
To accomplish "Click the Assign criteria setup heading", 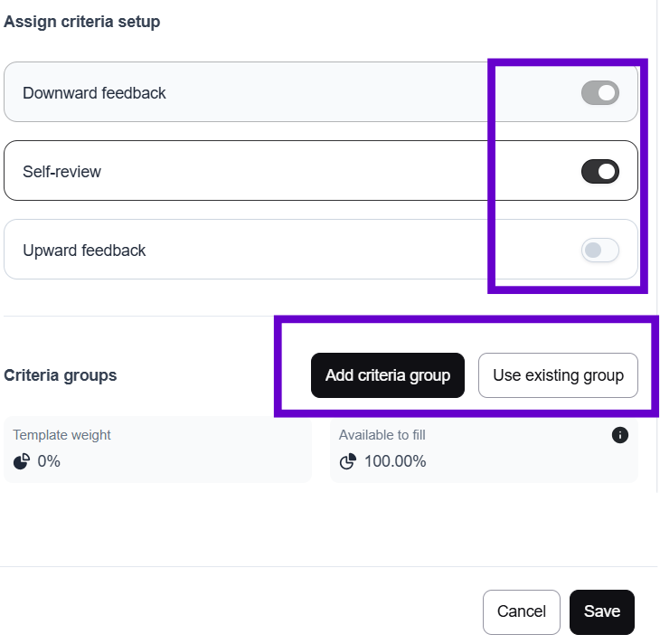I will (81, 22).
